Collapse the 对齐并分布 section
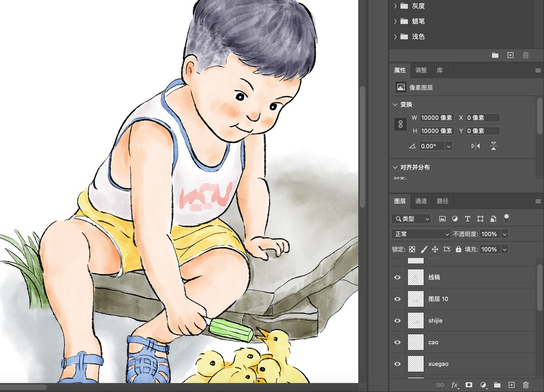544x392 pixels. pyautogui.click(x=395, y=167)
